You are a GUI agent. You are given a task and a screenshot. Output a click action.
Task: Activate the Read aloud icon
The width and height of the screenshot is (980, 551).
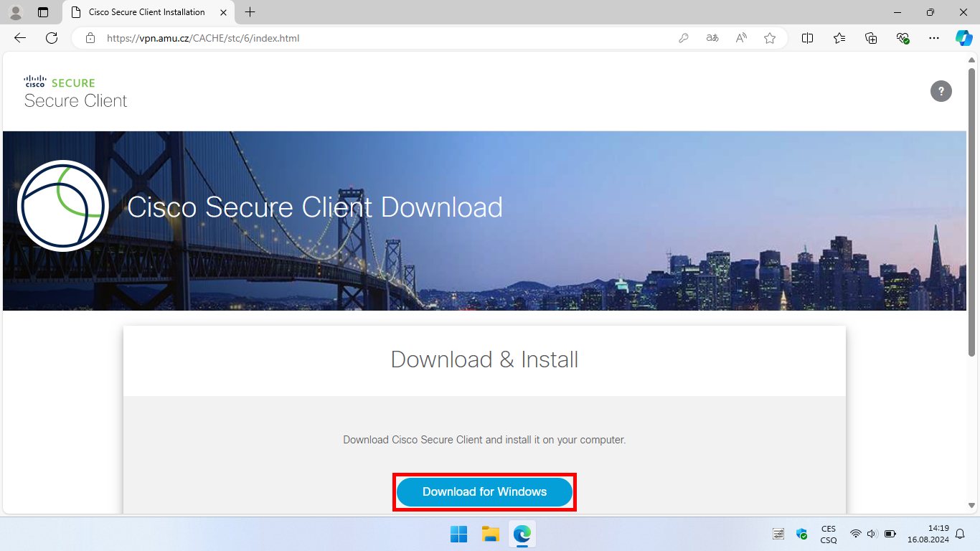[x=741, y=38]
